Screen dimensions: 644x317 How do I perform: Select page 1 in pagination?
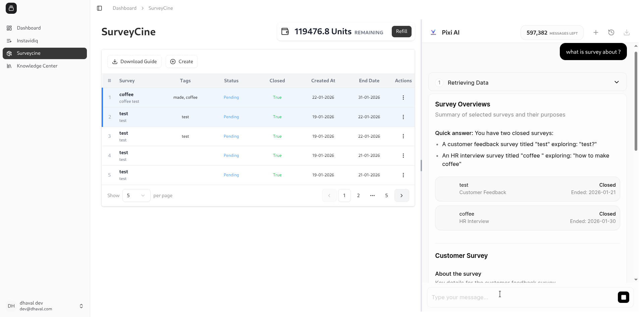tap(344, 195)
